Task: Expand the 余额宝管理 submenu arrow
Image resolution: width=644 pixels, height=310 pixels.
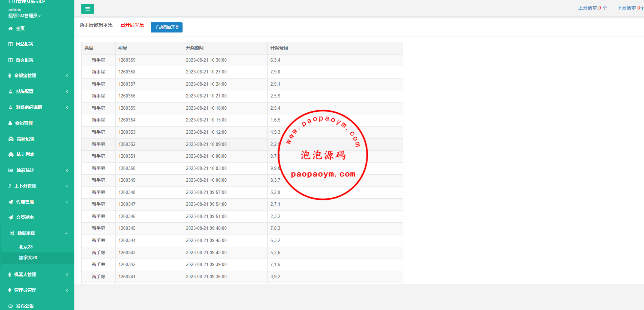Action: coord(67,76)
